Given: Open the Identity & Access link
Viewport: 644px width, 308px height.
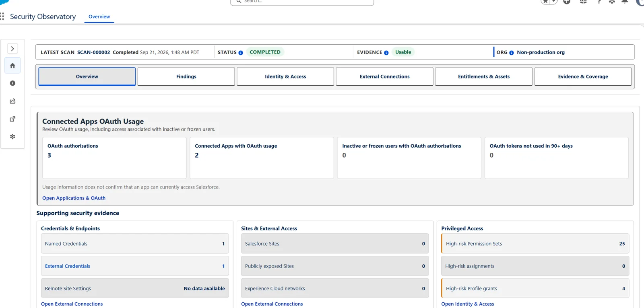Looking at the screenshot, I should 467,304.
